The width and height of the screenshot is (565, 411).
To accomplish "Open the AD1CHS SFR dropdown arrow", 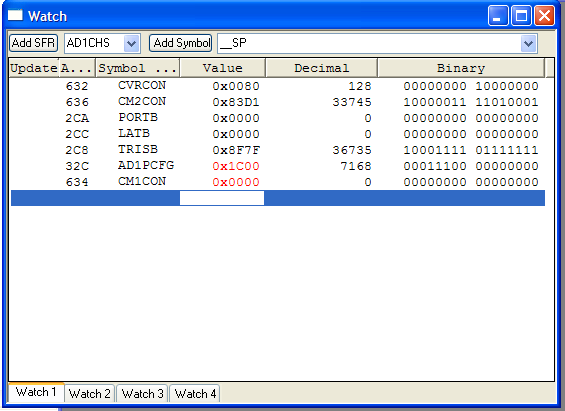I will tap(132, 44).
